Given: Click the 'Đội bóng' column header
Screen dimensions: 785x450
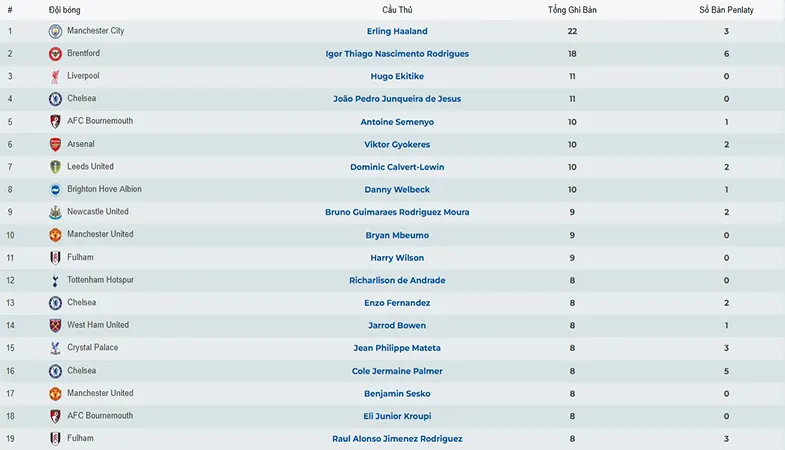Looking at the screenshot, I should tap(64, 10).
